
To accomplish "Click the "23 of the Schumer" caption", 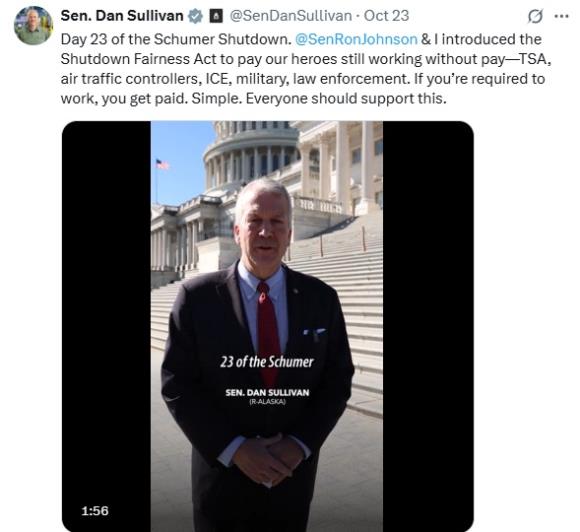I will [267, 362].
